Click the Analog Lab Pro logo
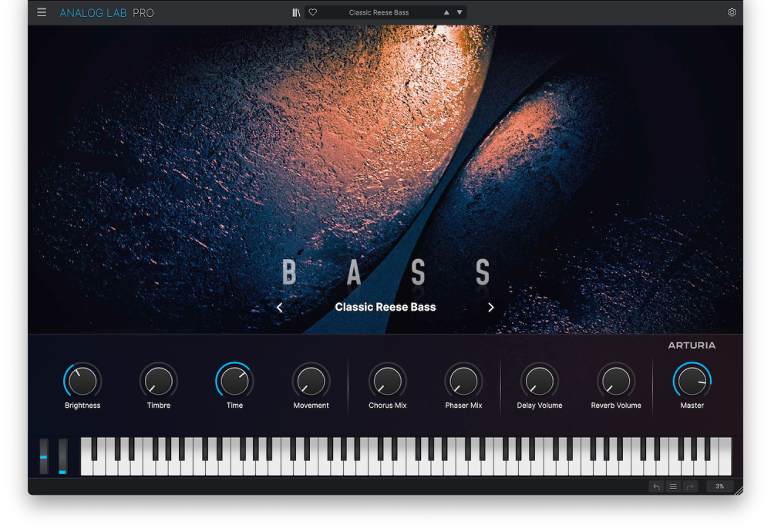 (106, 12)
